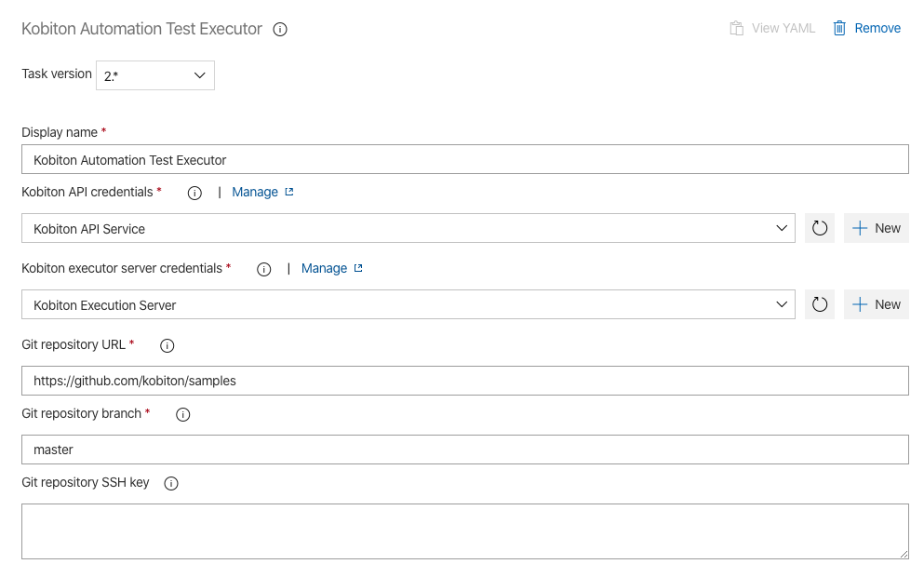
Task: Refresh the Kobiton API Service connection list
Action: point(820,228)
